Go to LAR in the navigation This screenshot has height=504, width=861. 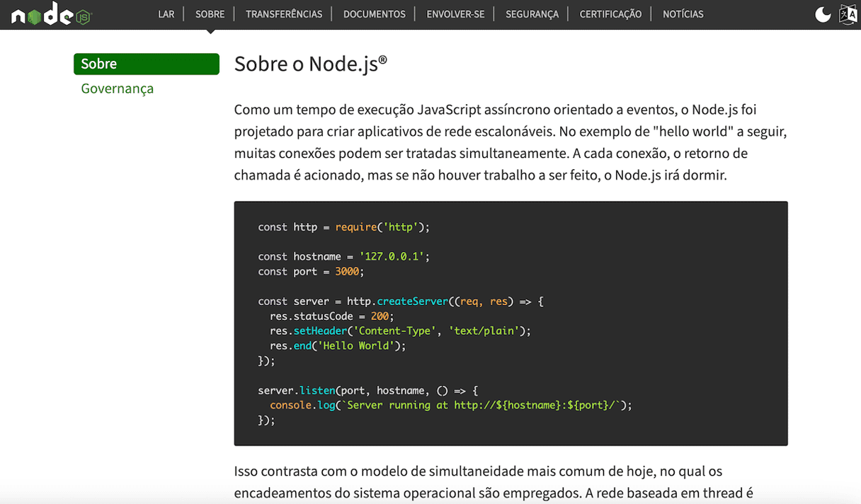click(166, 14)
